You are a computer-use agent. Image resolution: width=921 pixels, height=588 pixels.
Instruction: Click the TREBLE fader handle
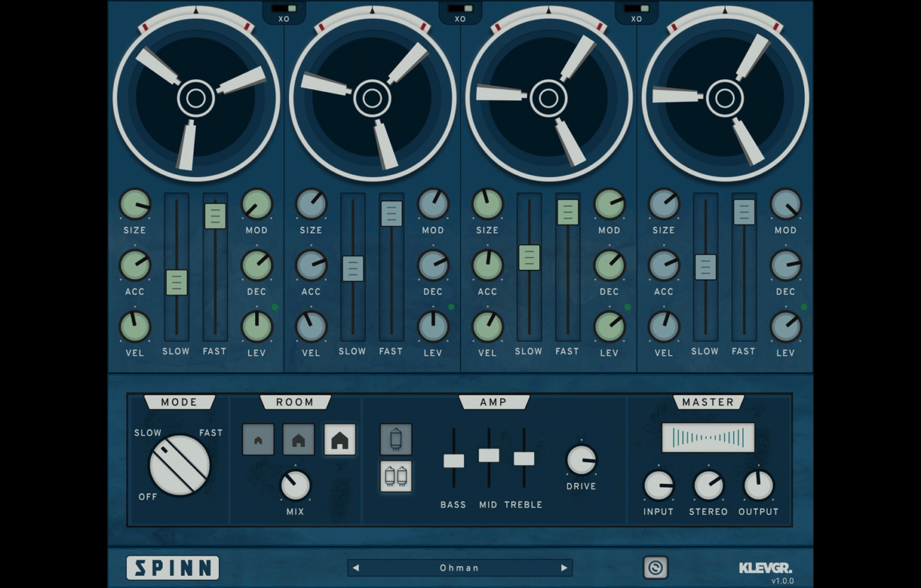[x=524, y=458]
